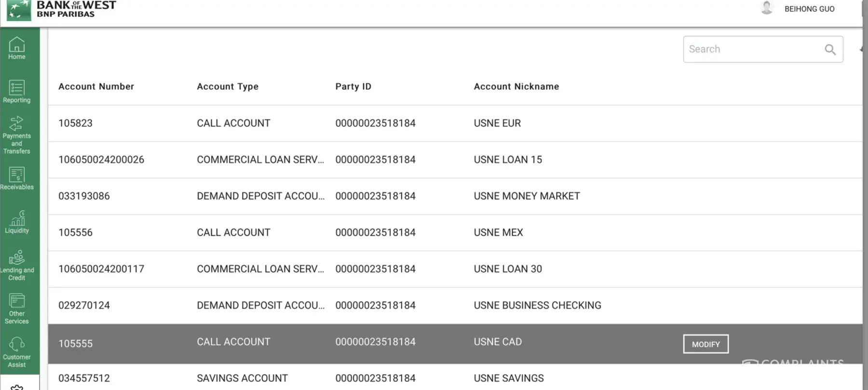Click the Account Nickname column header
868x390 pixels.
point(516,87)
